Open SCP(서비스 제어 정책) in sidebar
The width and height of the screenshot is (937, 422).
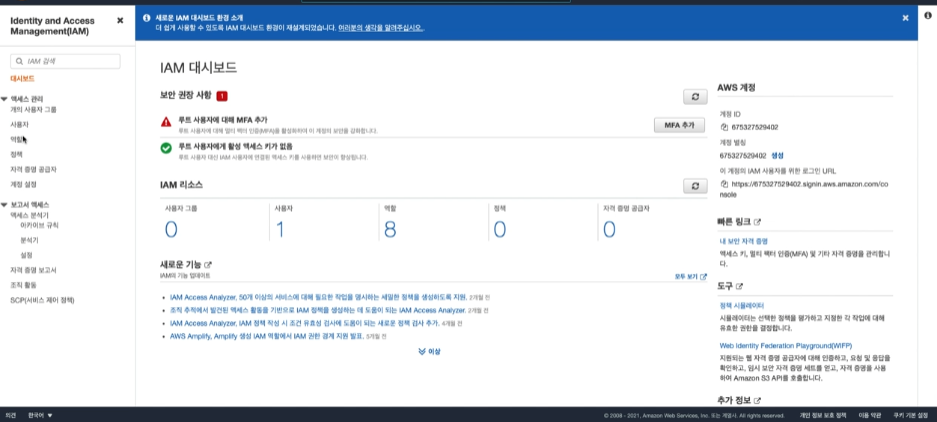click(42, 300)
